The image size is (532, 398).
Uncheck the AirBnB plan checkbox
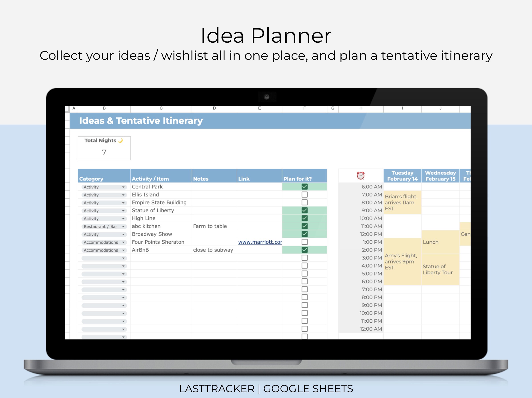305,250
